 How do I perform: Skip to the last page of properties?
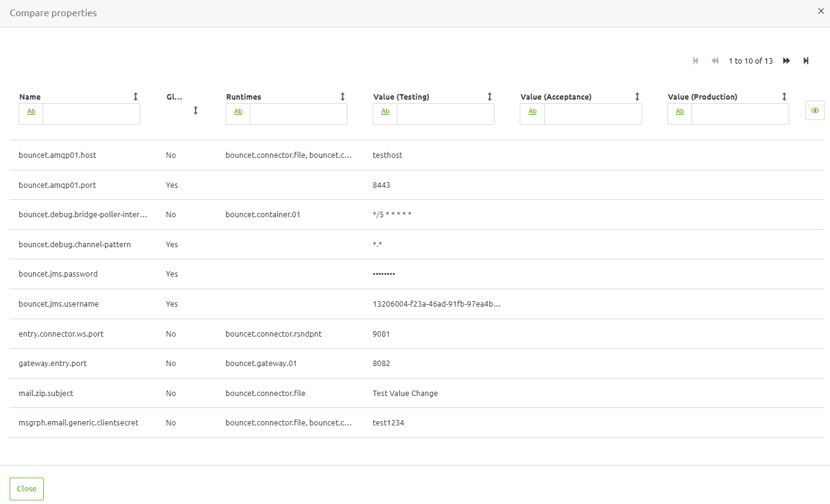tap(806, 61)
